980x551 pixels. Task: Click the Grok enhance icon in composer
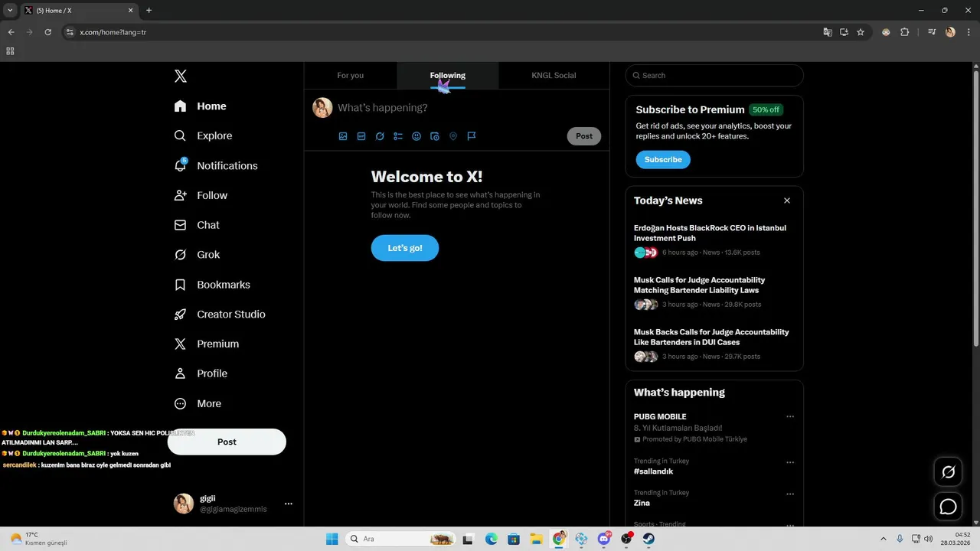[x=380, y=136]
